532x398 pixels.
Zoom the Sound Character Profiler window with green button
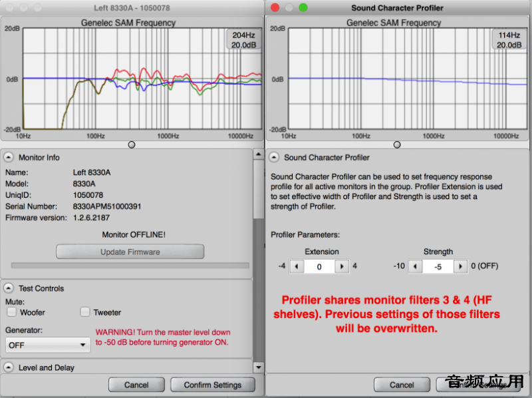303,7
